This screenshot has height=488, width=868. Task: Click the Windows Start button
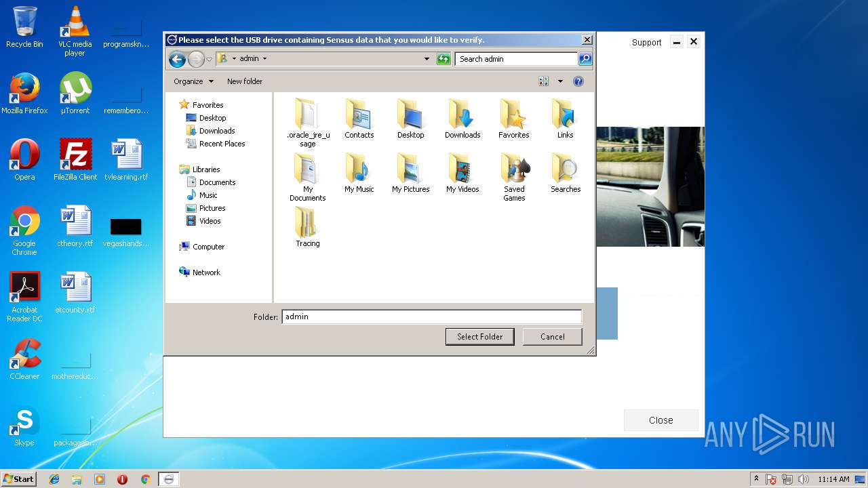point(18,479)
